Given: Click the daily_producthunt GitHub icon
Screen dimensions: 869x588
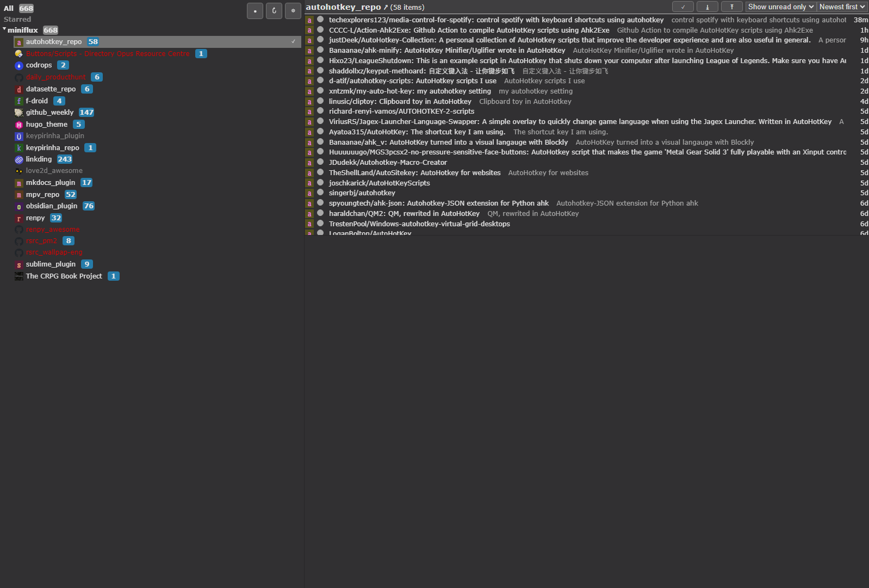Looking at the screenshot, I should pyautogui.click(x=19, y=77).
